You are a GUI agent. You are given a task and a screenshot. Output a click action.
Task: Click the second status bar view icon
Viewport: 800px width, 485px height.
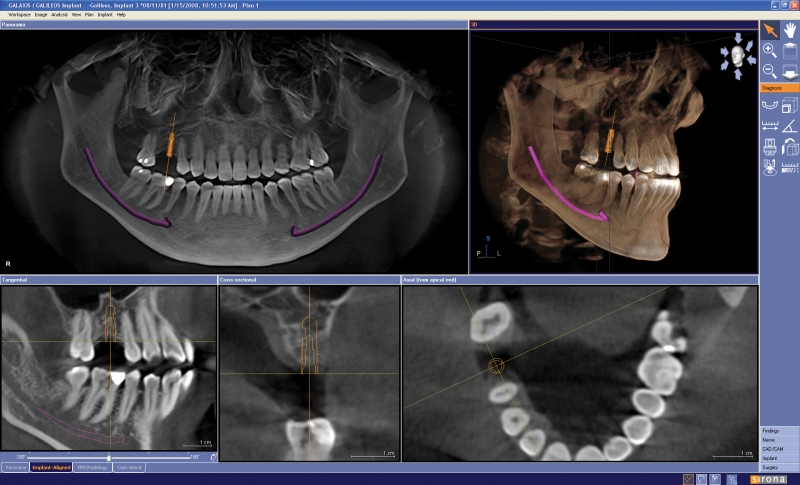pos(702,479)
